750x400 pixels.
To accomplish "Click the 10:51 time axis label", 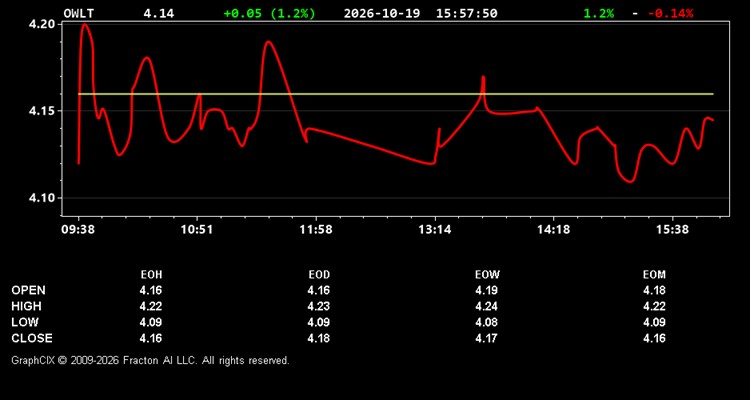I will tap(197, 230).
